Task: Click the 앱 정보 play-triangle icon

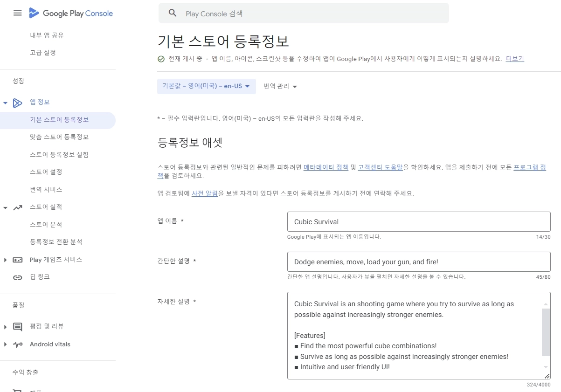Action: (18, 103)
